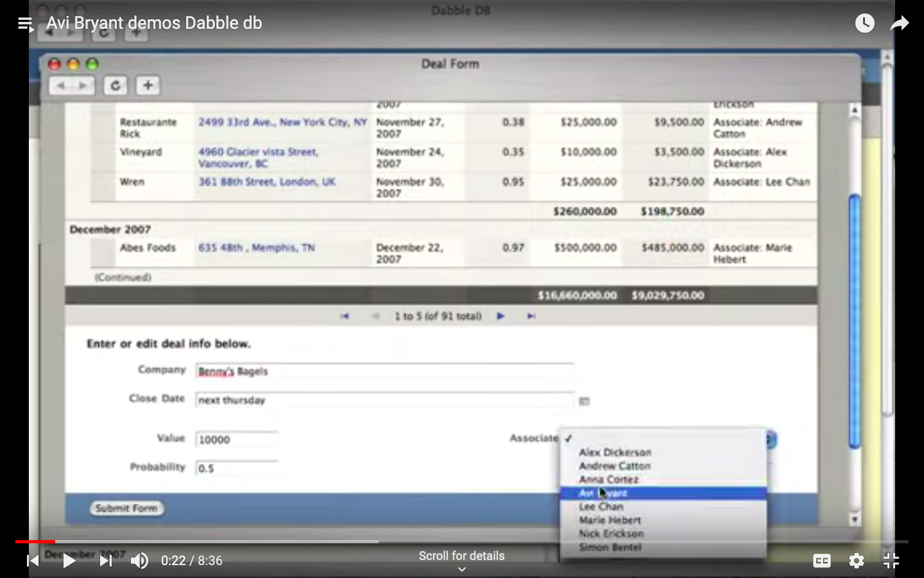The height and width of the screenshot is (578, 924).
Task: Click the Submit Form button
Action: 126,508
